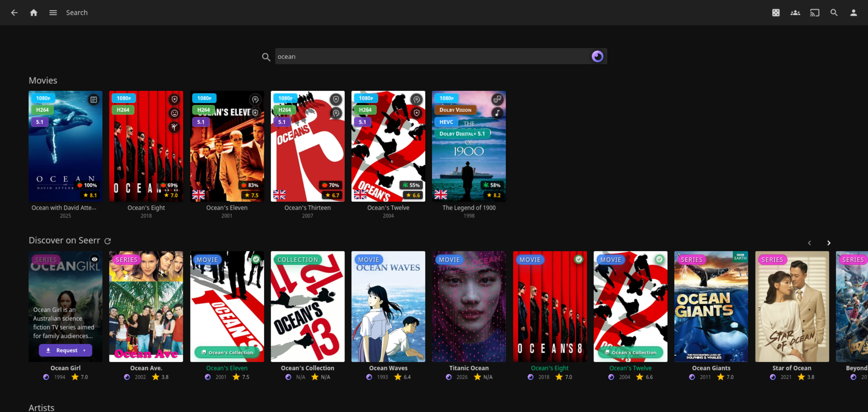Click the Movies section heading
Screen dimensions: 868x412
click(43, 80)
